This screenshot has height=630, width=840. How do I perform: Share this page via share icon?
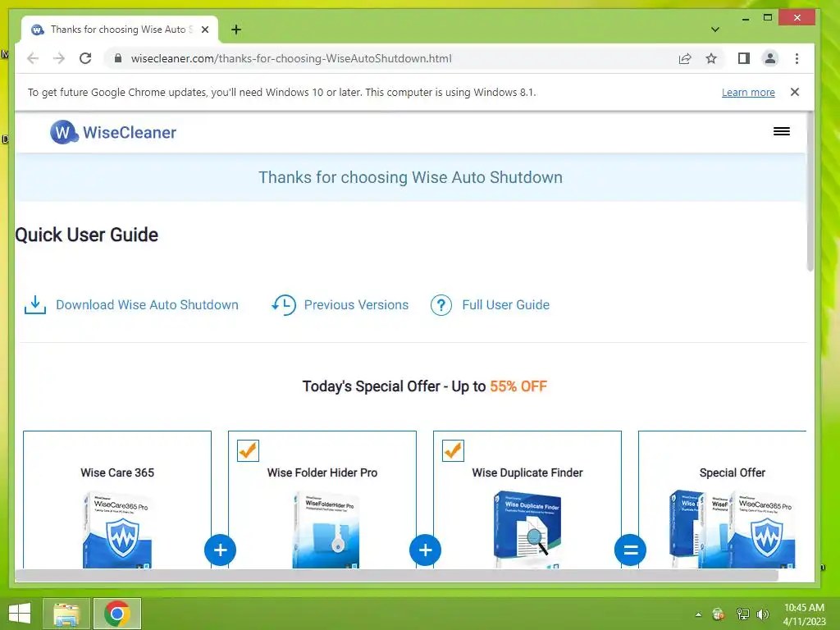[x=685, y=58]
